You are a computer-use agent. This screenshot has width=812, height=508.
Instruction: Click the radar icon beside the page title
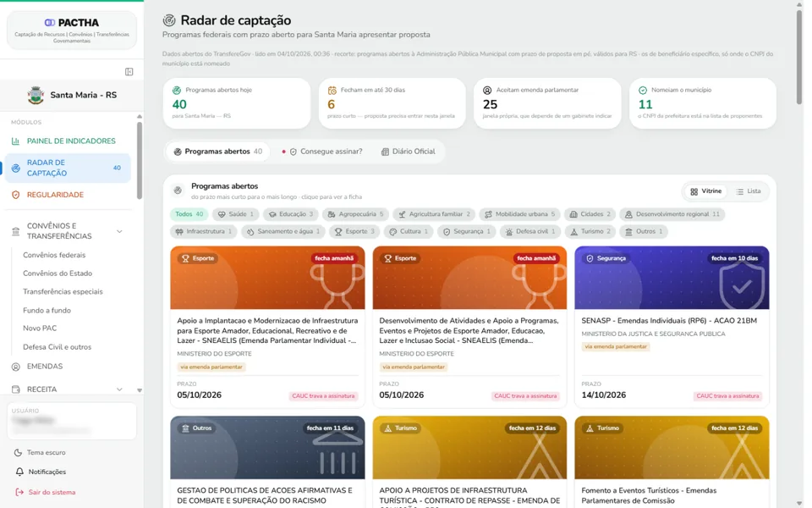pyautogui.click(x=169, y=20)
